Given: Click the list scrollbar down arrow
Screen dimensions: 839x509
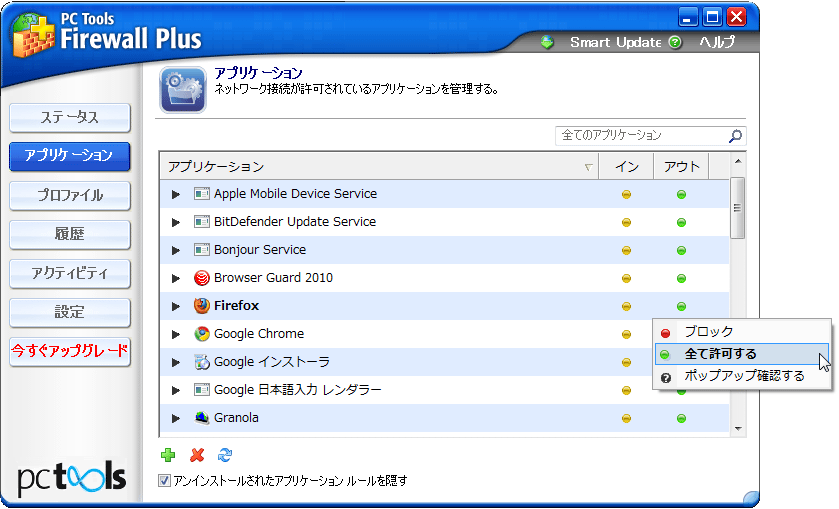Looking at the screenshot, I should (738, 429).
